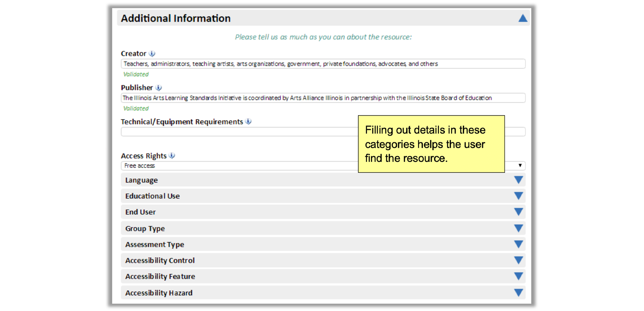This screenshot has width=644, height=311.
Task: Expand the Educational Use section arrow
Action: pos(518,196)
